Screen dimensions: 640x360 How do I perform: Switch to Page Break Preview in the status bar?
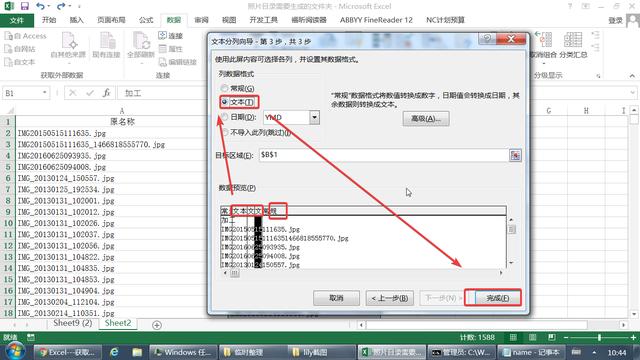tap(552, 337)
